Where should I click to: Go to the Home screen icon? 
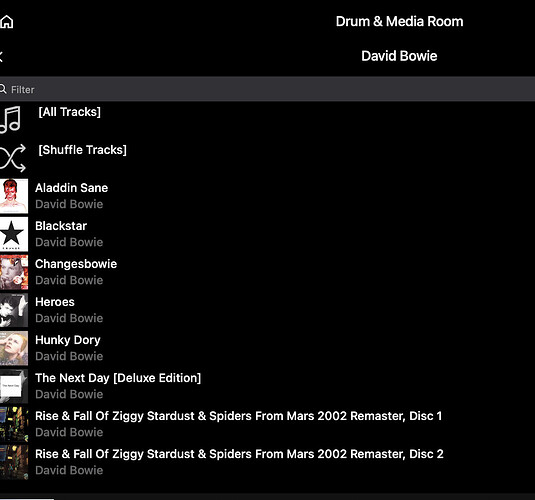[x=6, y=22]
